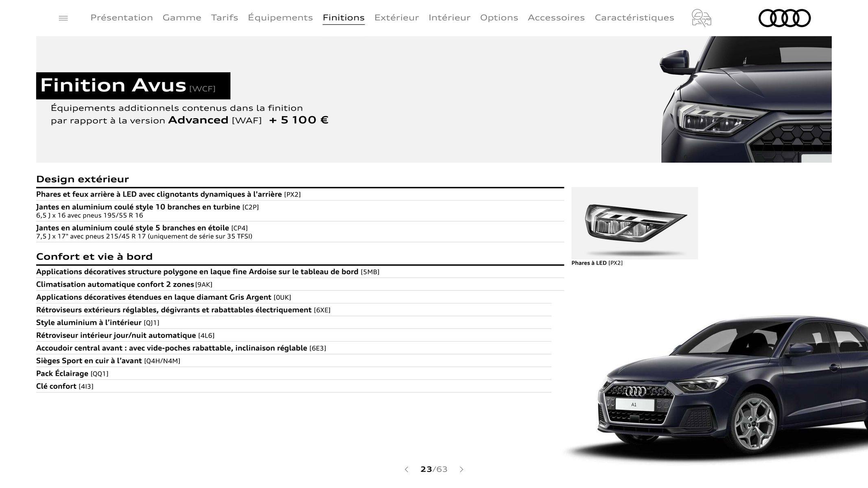Screen dimensions: 868x488
Task: Select the Finitions tab
Action: [343, 18]
